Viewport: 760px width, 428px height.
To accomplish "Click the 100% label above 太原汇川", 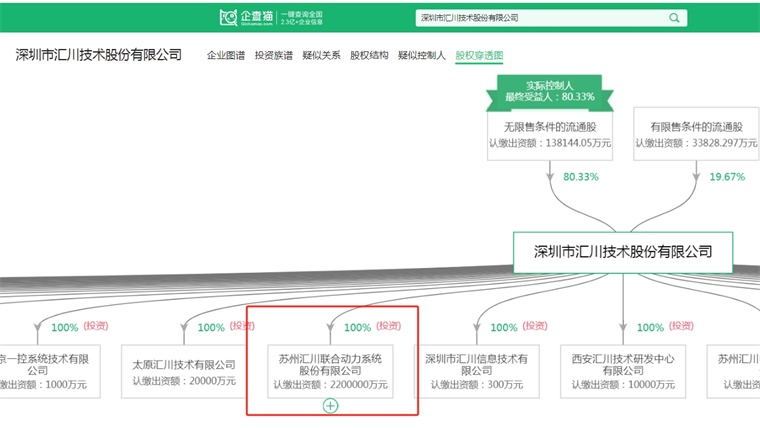I will coord(211,328).
